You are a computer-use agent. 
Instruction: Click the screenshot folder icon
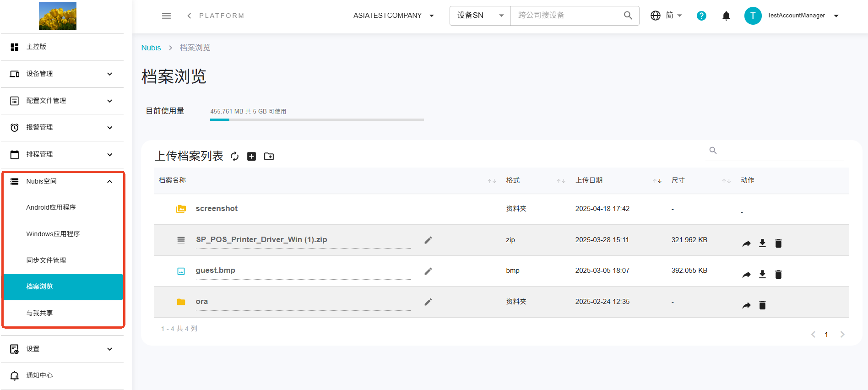(x=181, y=209)
